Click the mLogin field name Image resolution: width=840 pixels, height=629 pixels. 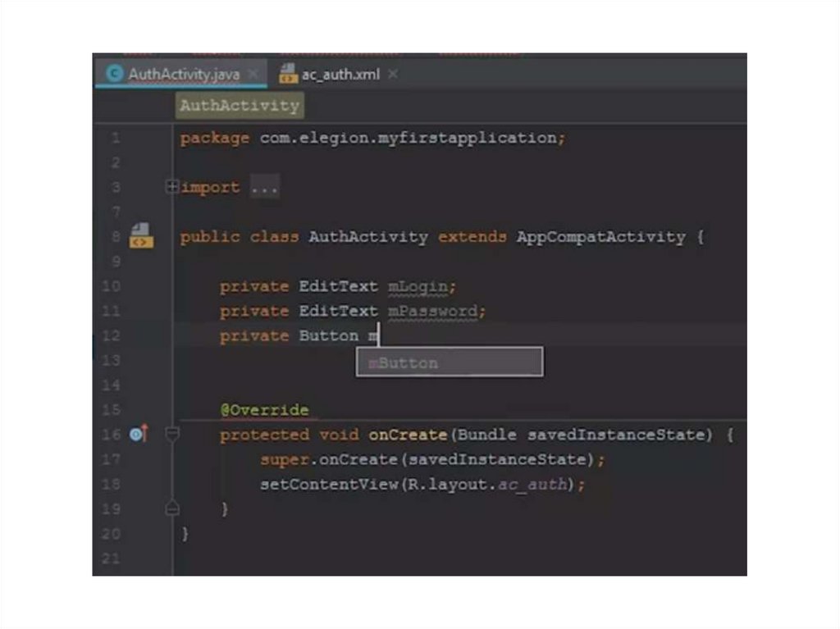click(x=418, y=286)
